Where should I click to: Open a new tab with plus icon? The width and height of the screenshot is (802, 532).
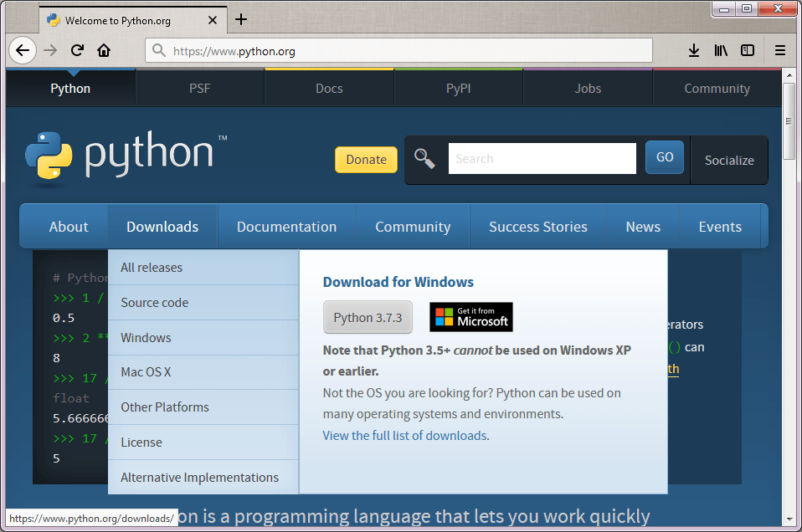coord(241,19)
